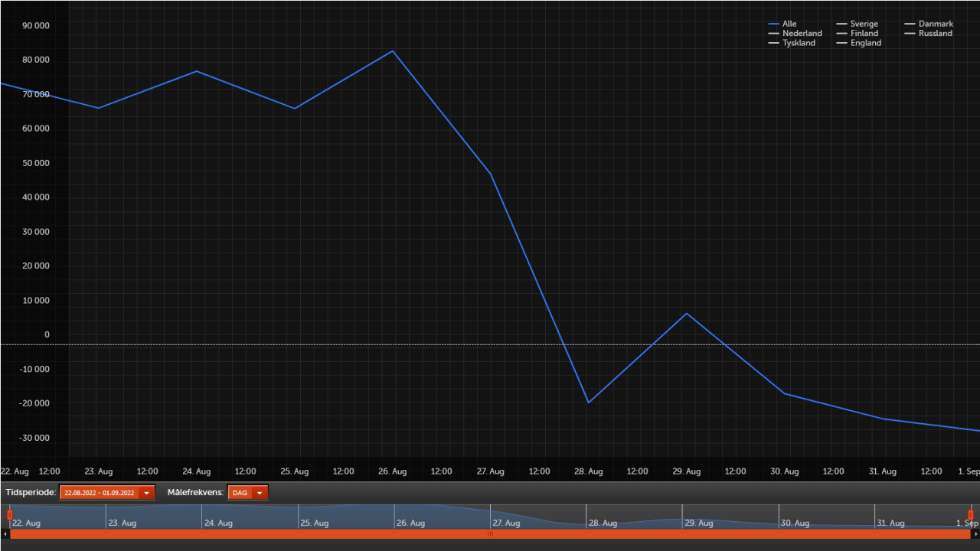The height and width of the screenshot is (551, 980).
Task: Click the 90 000 y-axis label
Action: 37,25
